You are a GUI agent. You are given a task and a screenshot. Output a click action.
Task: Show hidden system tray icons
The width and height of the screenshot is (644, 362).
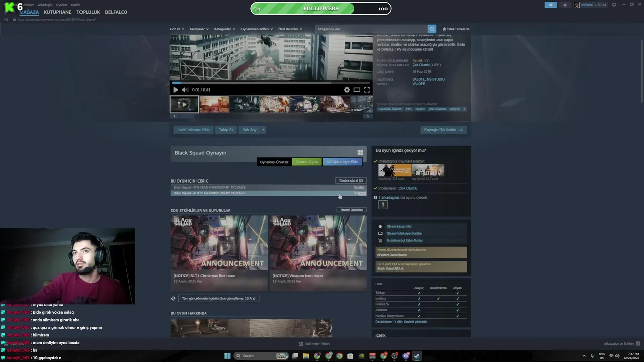(584, 356)
